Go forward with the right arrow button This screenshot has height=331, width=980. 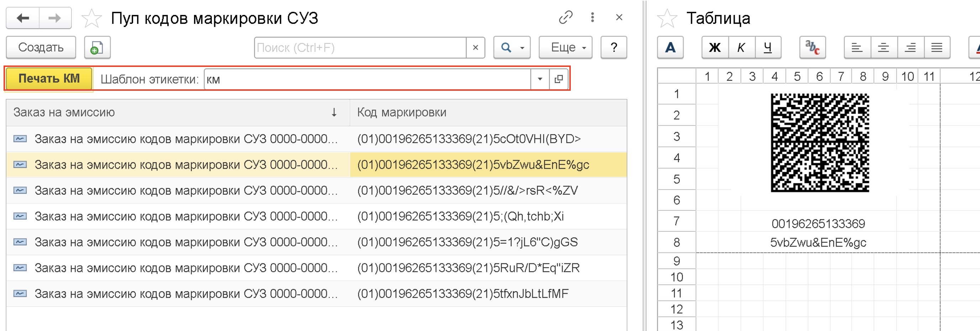55,18
